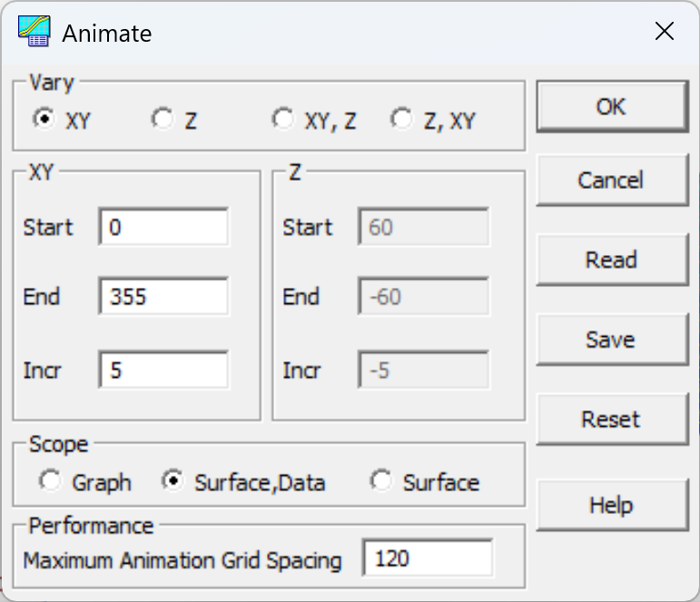Click the XY Incr field containing 5

[x=163, y=370]
